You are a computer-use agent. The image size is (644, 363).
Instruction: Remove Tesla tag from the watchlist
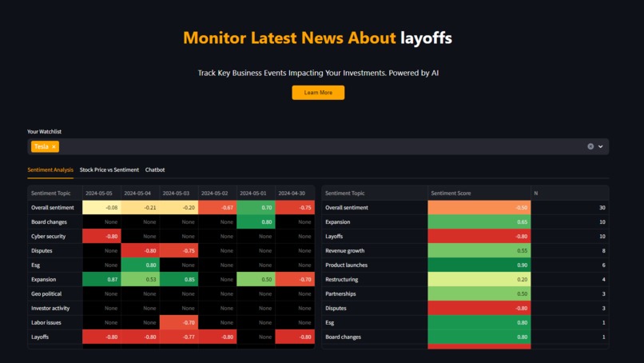coord(54,147)
